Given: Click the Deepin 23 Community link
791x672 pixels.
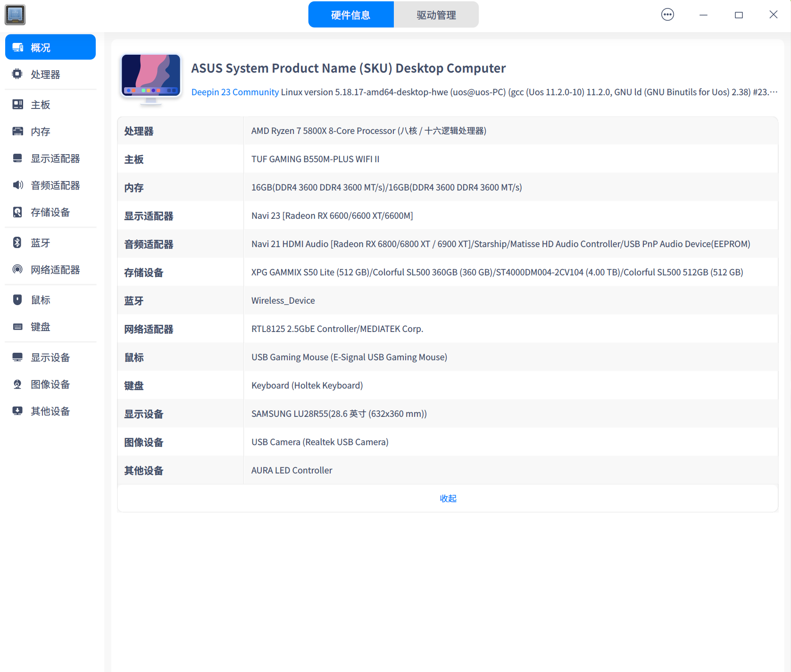Looking at the screenshot, I should point(235,92).
